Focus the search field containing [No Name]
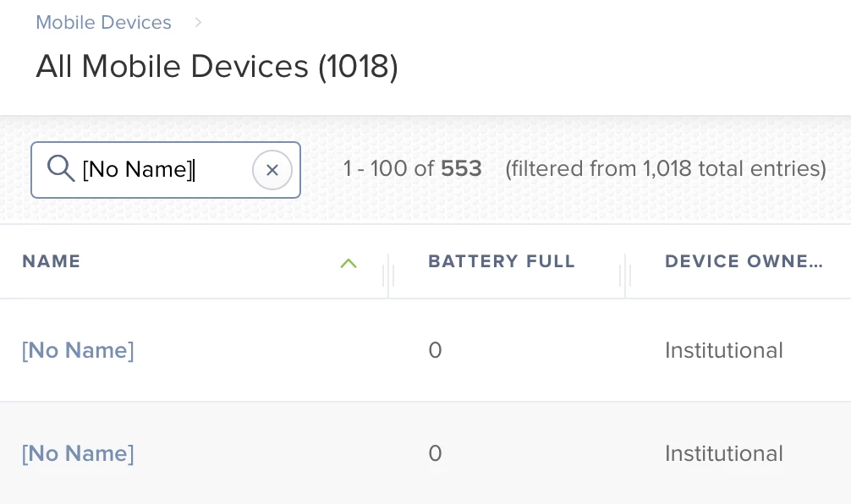 (166, 170)
